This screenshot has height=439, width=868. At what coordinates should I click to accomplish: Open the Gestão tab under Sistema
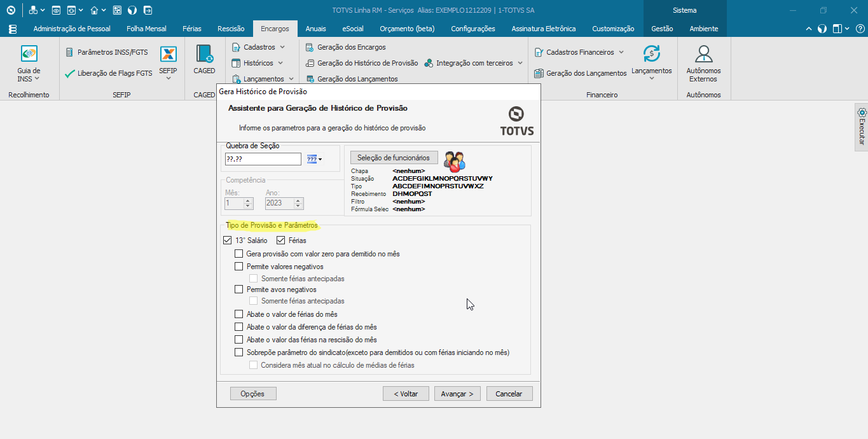tap(662, 29)
